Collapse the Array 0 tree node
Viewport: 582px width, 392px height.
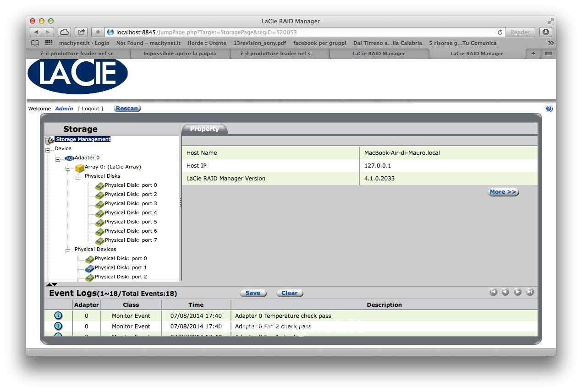68,169
